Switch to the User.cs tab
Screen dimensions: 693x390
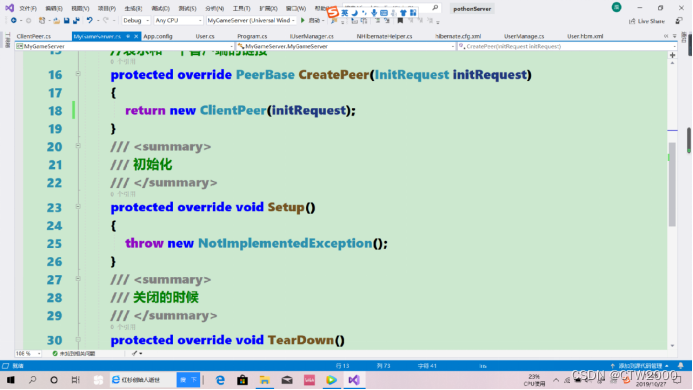point(205,36)
